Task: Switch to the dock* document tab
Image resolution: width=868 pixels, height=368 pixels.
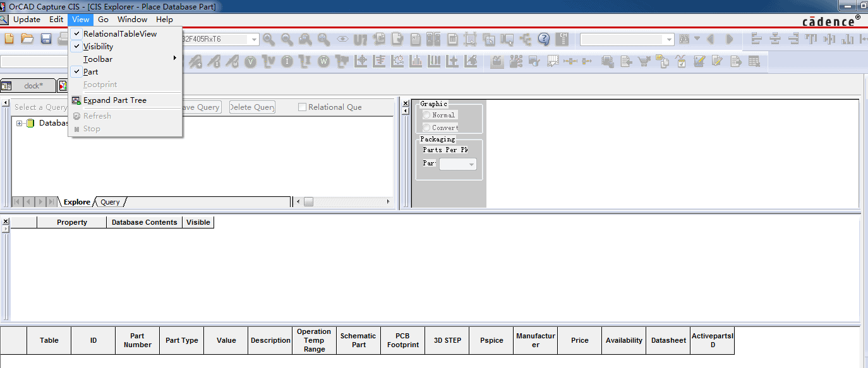Action: pyautogui.click(x=28, y=86)
